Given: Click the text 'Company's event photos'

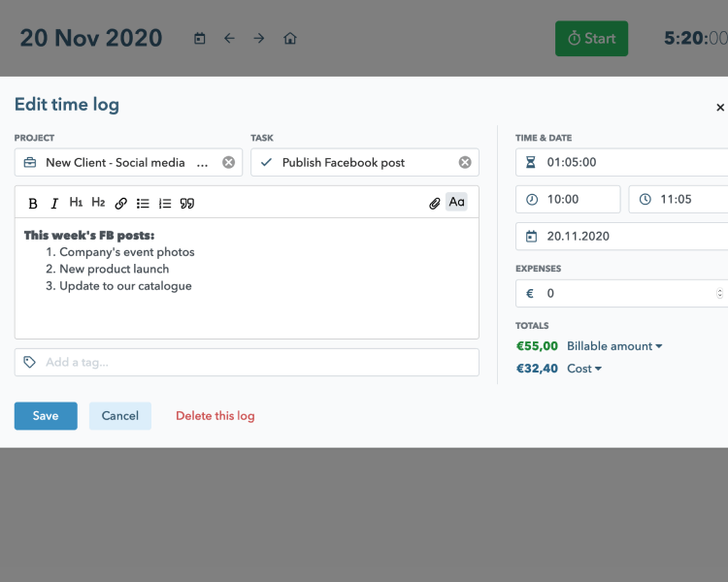Looking at the screenshot, I should [x=127, y=252].
